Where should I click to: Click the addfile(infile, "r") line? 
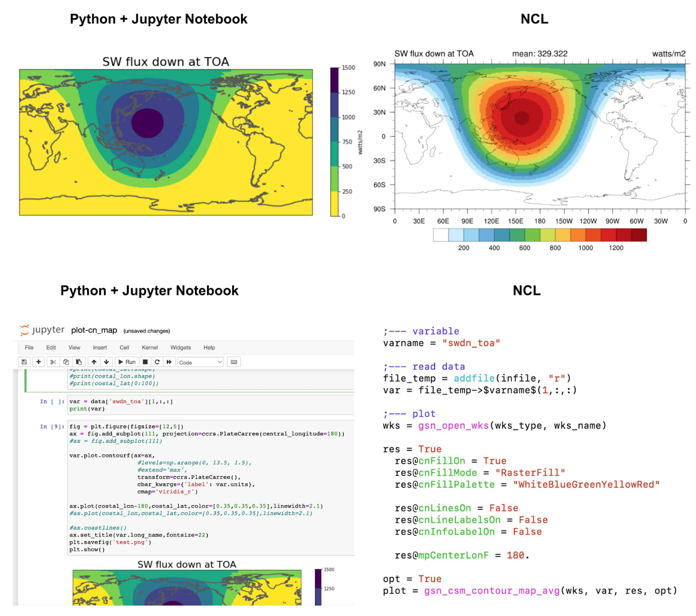click(x=477, y=378)
